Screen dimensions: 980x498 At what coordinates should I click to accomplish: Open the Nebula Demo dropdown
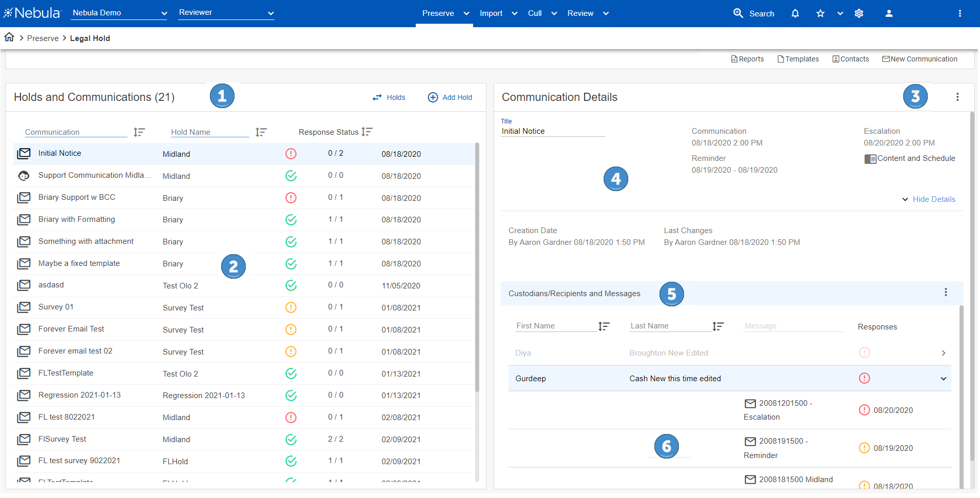[119, 13]
